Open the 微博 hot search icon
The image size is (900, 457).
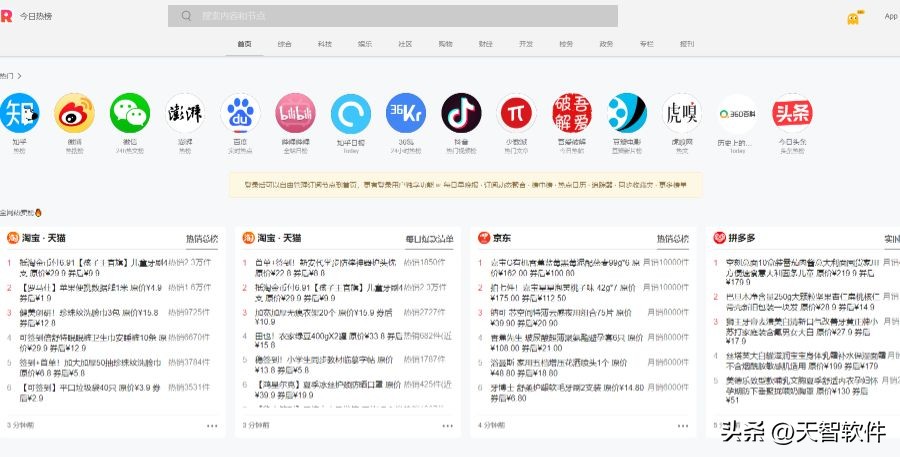74,113
